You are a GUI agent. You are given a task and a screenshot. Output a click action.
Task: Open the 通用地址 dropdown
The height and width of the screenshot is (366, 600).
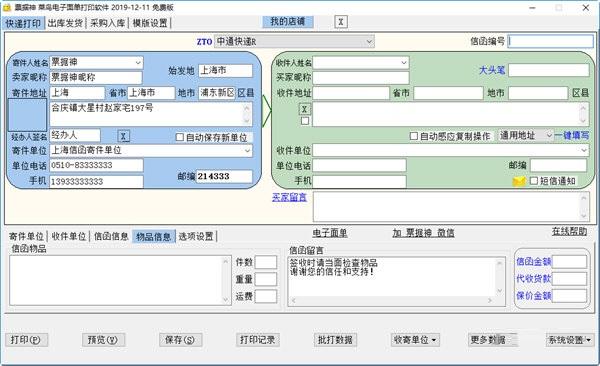tap(526, 136)
